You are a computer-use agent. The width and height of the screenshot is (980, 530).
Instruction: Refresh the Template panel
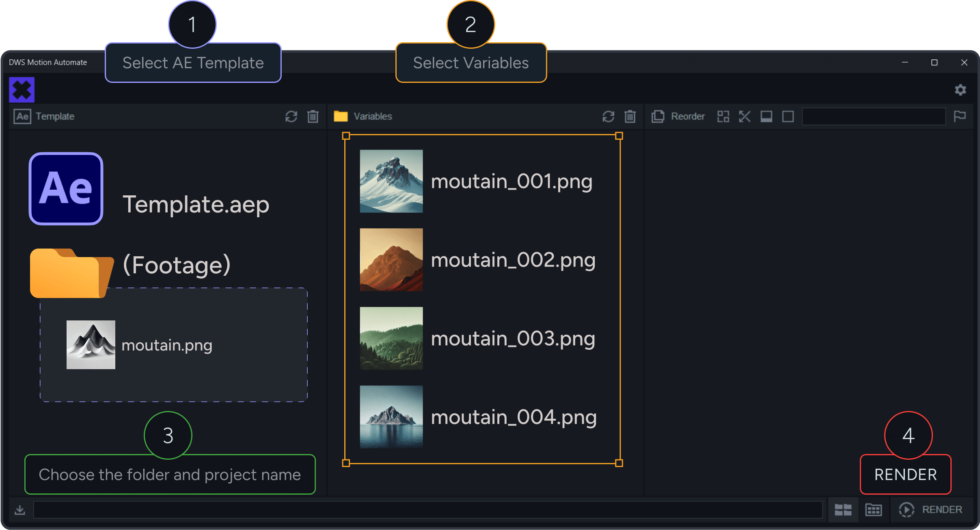point(291,117)
